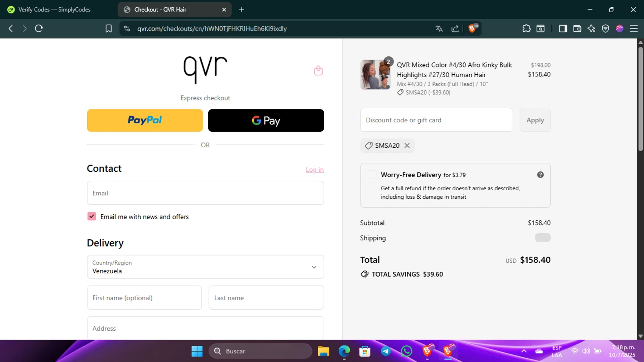This screenshot has height=362, width=644.
Task: Go forward with the browser forward arrow
Action: click(x=24, y=28)
